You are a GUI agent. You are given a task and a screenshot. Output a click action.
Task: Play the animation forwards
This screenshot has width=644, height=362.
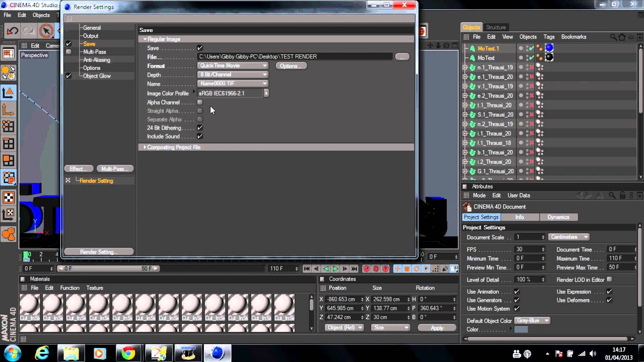(336, 269)
